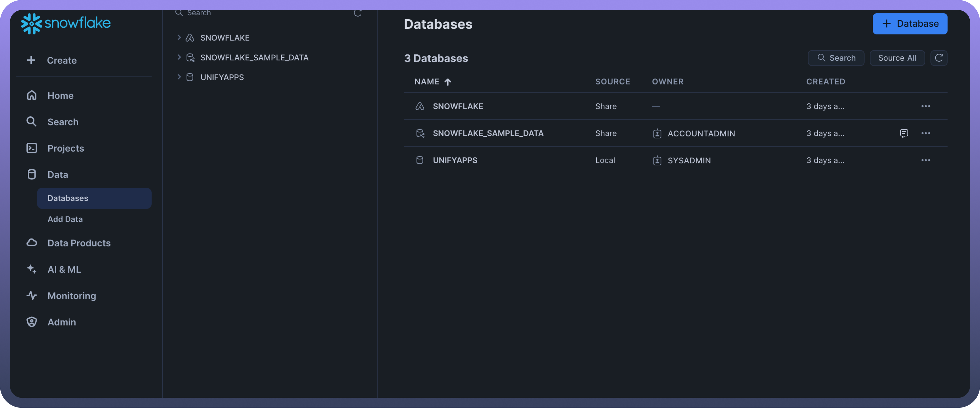Go to the Monitoring section

(x=71, y=296)
